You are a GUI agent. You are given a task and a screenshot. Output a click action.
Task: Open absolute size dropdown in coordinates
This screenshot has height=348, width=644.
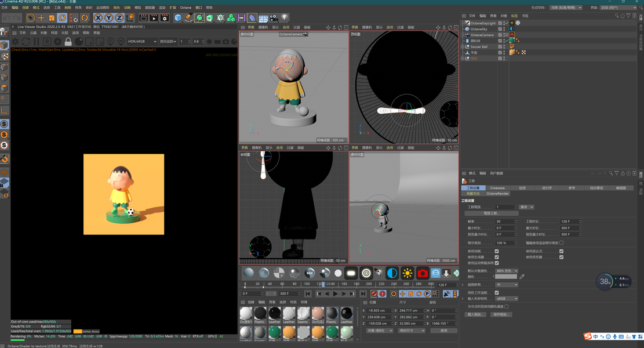pyautogui.click(x=412, y=331)
